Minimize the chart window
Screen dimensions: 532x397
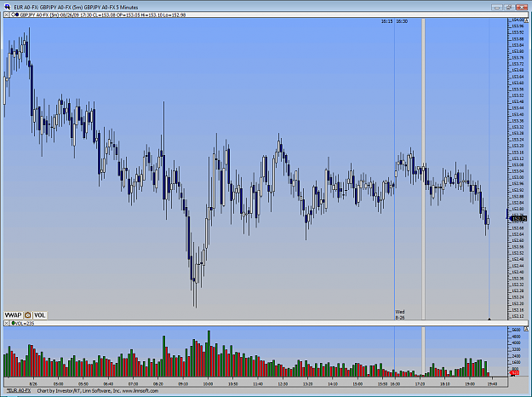[497, 7]
